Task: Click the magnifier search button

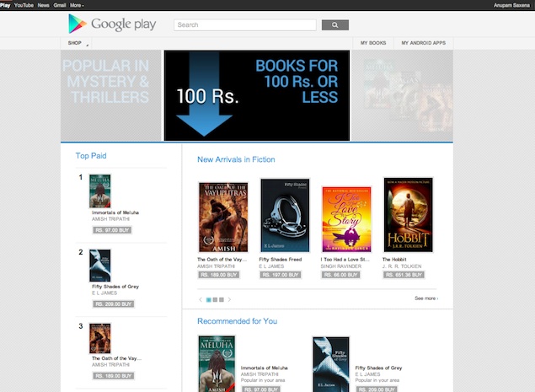Action: tap(335, 25)
